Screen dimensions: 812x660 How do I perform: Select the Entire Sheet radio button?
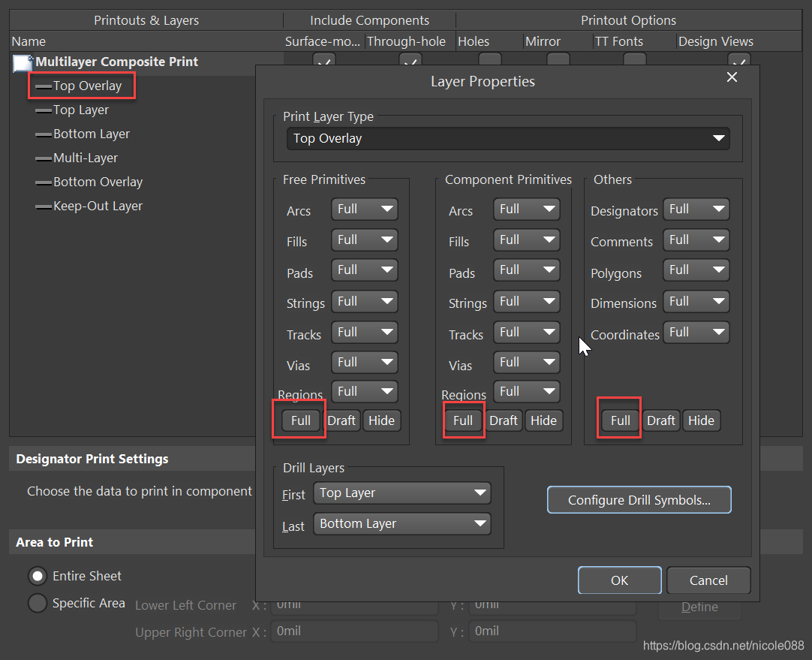[37, 576]
